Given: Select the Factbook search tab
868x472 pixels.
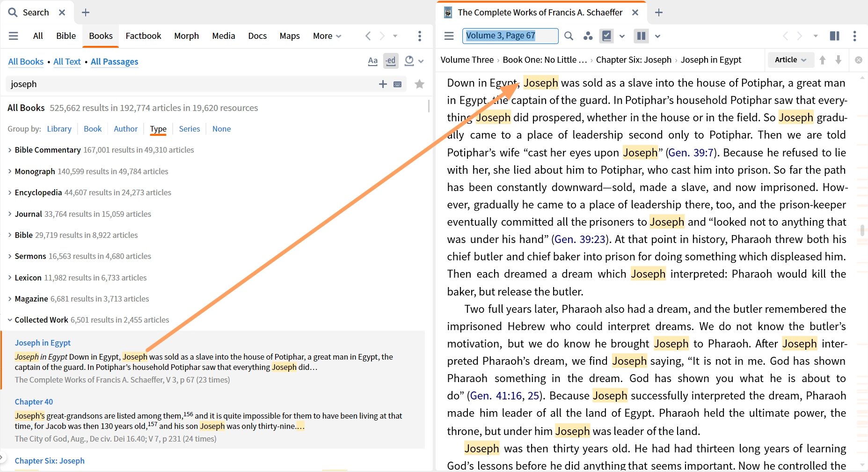Looking at the screenshot, I should (143, 36).
